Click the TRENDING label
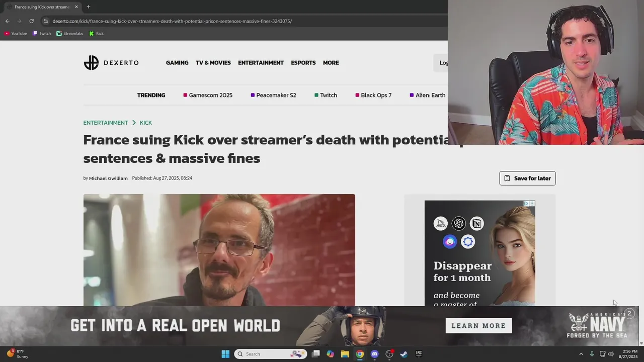The width and height of the screenshot is (644, 362). pyautogui.click(x=151, y=95)
